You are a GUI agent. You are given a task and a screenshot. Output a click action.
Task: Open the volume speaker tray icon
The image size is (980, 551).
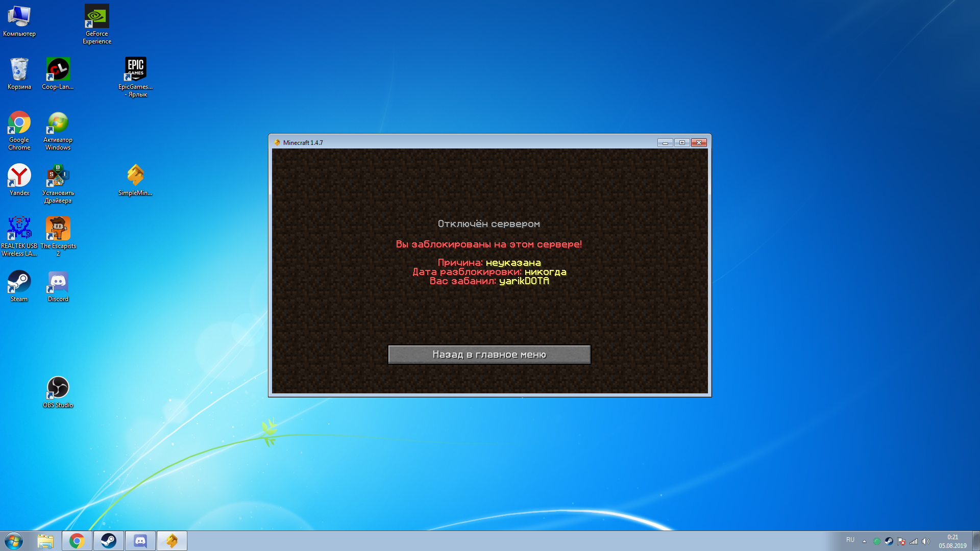(926, 541)
